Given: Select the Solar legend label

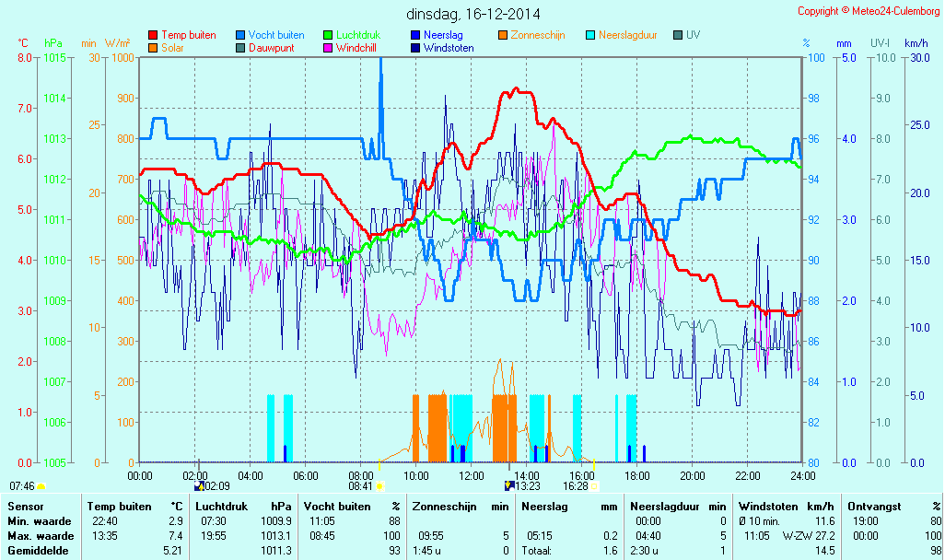Looking at the screenshot, I should point(172,47).
